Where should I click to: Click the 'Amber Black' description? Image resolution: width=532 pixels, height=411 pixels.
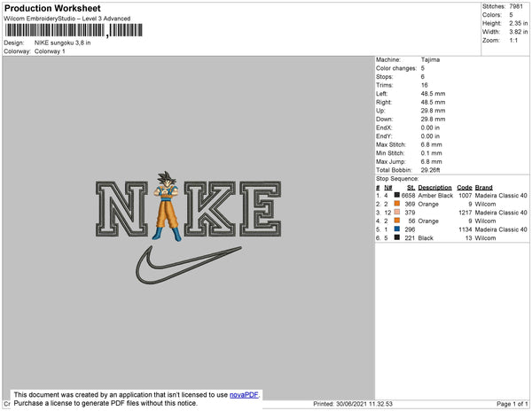[435, 196]
